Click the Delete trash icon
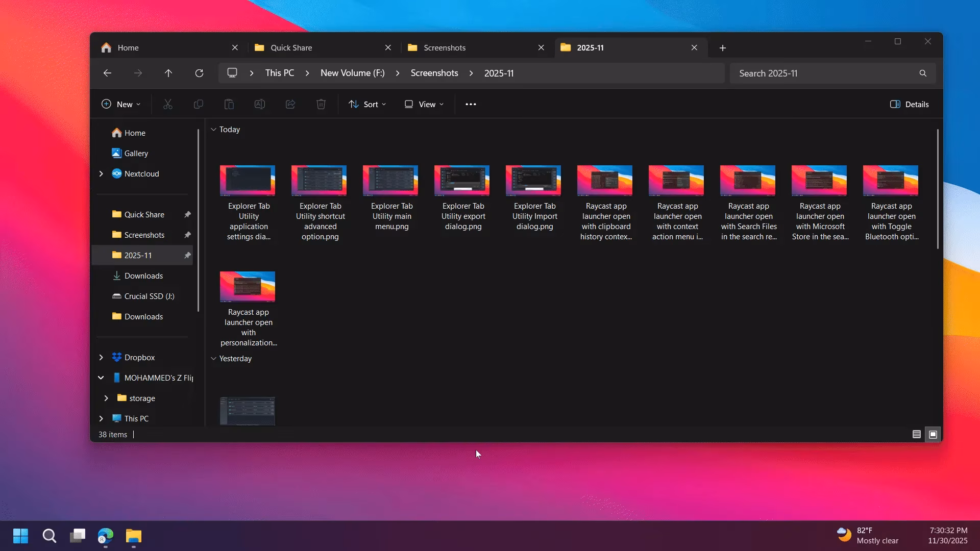 321,104
